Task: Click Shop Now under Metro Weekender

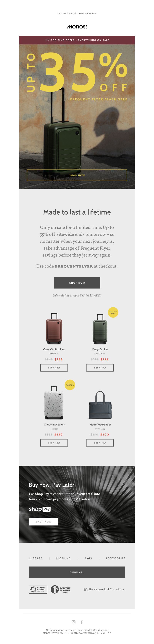Action: 100,443
